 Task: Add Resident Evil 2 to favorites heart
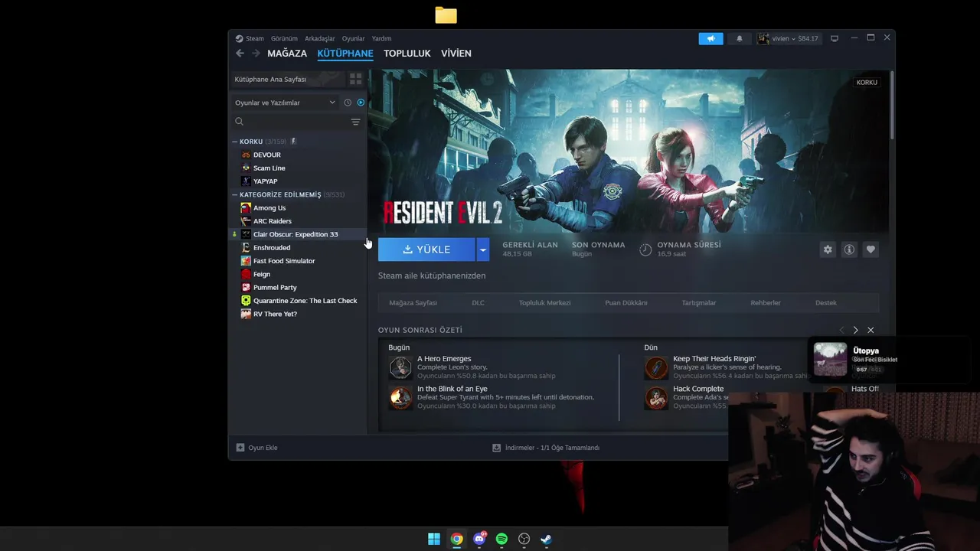pyautogui.click(x=871, y=249)
